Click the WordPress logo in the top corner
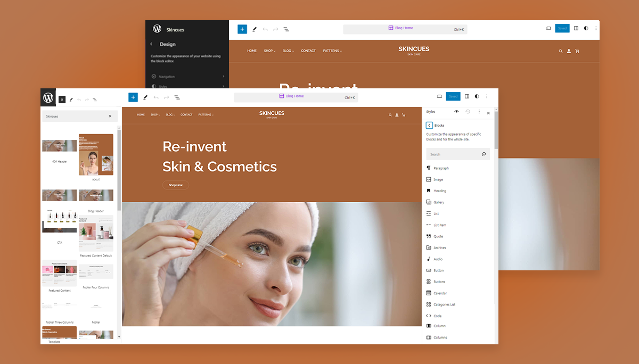This screenshot has width=639, height=364. (48, 97)
